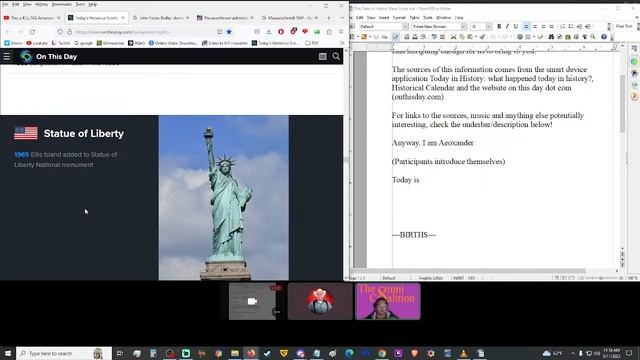This screenshot has width=640, height=360.
Task: Open the calendar icon in site header
Action: (x=322, y=57)
